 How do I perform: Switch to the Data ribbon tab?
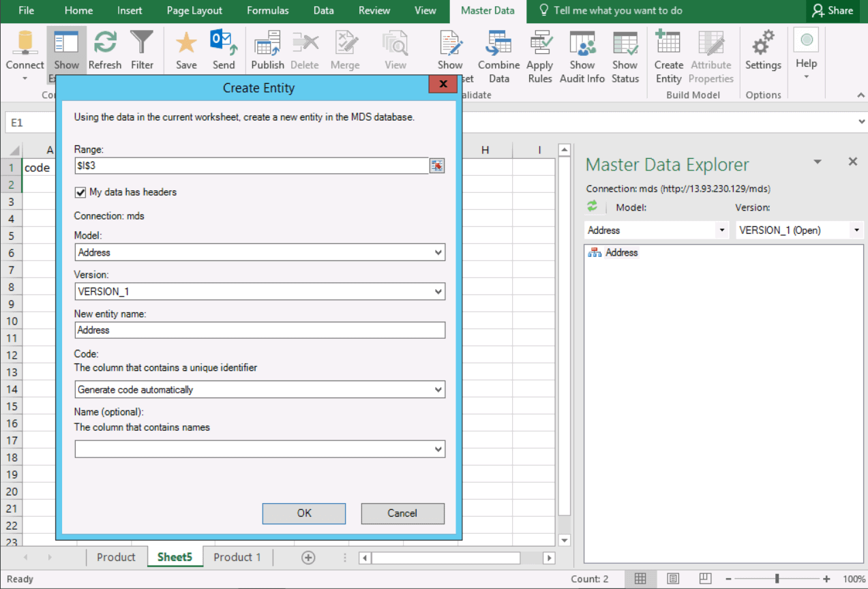(x=324, y=11)
